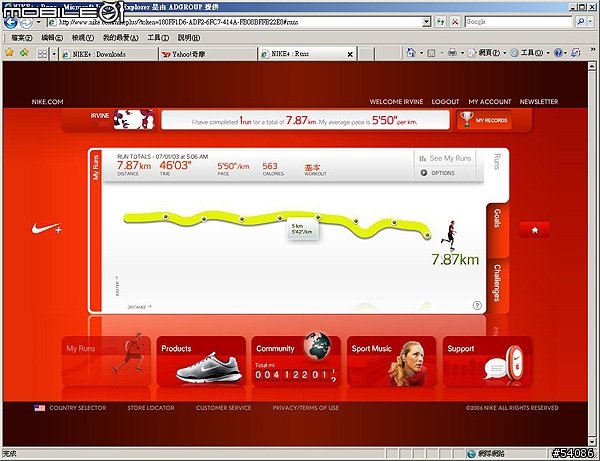This screenshot has height=461, width=600.
Task: Click the Nike+ swoosh logo
Action: 46,228
